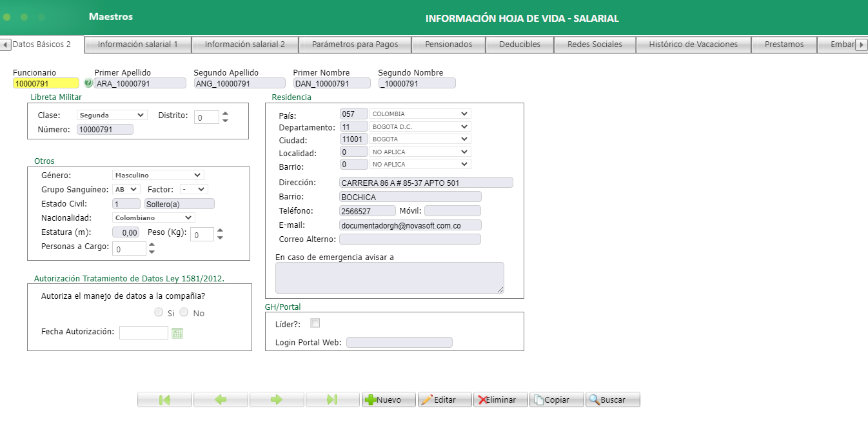
Task: Check the Líder? checkbox in GH/Portal
Action: point(315,323)
